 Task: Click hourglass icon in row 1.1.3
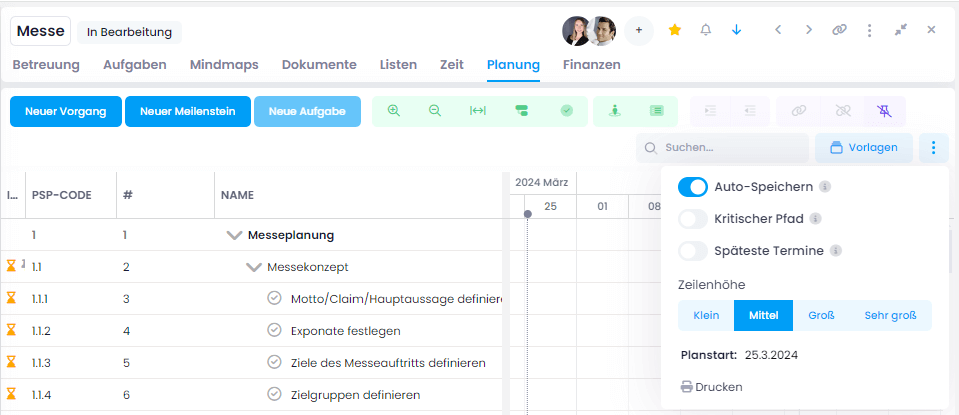(x=11, y=362)
